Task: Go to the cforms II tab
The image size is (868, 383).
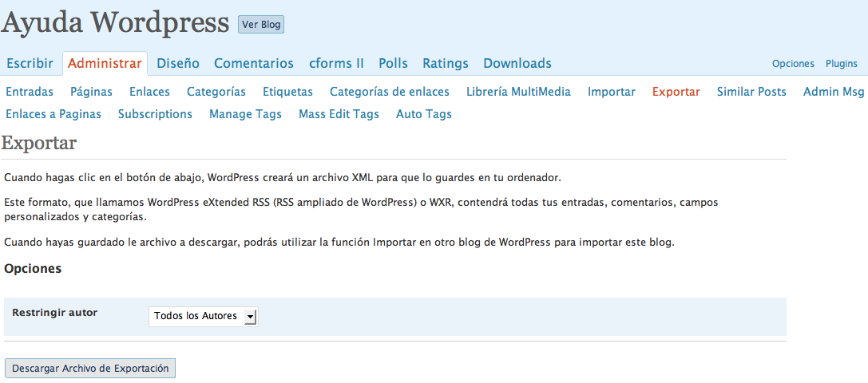Action: (336, 63)
